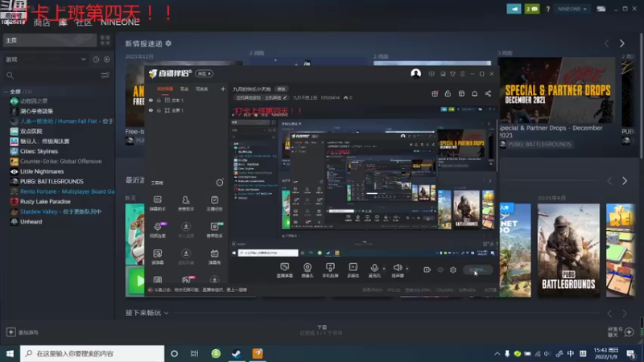This screenshot has height=362, width=644.
Task: Click the bell notification icon in streaming companion
Action: coord(474,94)
